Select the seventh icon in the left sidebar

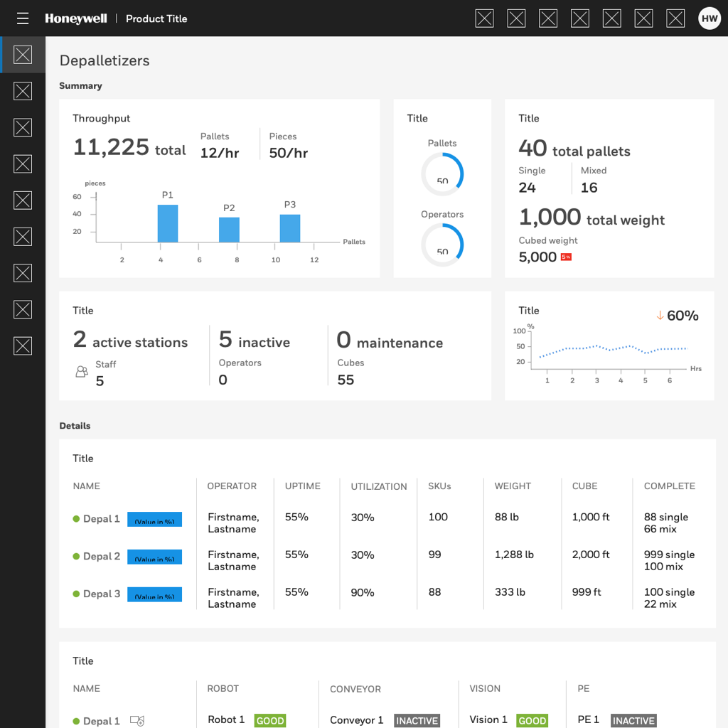(23, 273)
